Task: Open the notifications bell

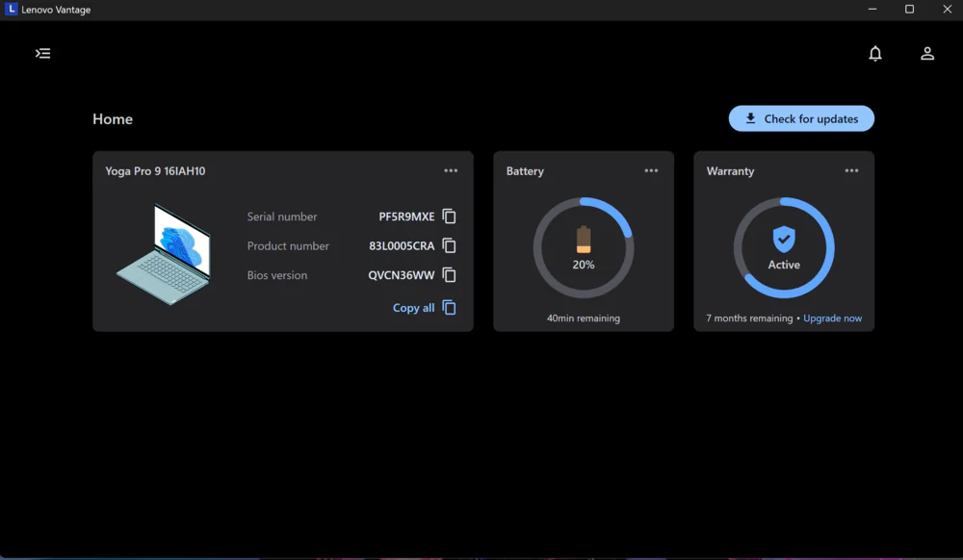Action: 874,54
